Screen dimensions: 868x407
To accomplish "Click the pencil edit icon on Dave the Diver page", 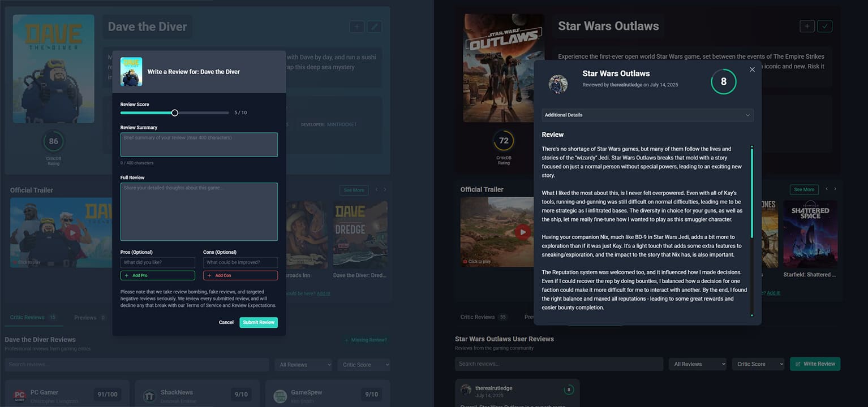I will [x=374, y=27].
